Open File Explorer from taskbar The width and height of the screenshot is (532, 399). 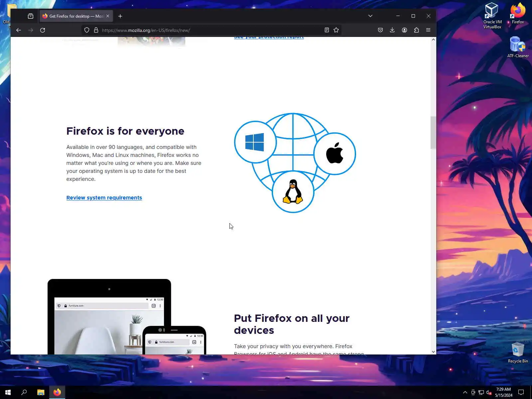41,392
